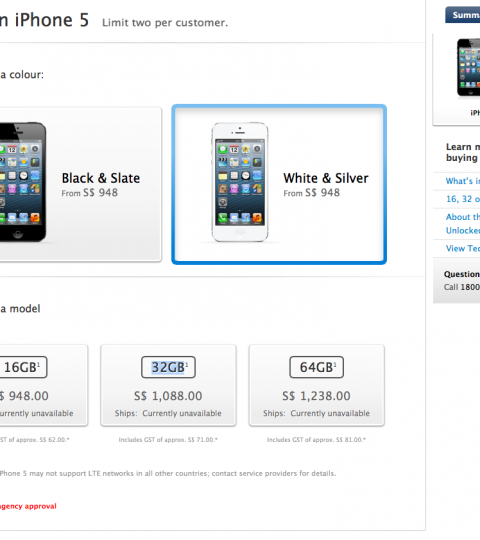480x540 pixels.
Task: Click the S$ 1,088.00 price text
Action: click(x=168, y=396)
